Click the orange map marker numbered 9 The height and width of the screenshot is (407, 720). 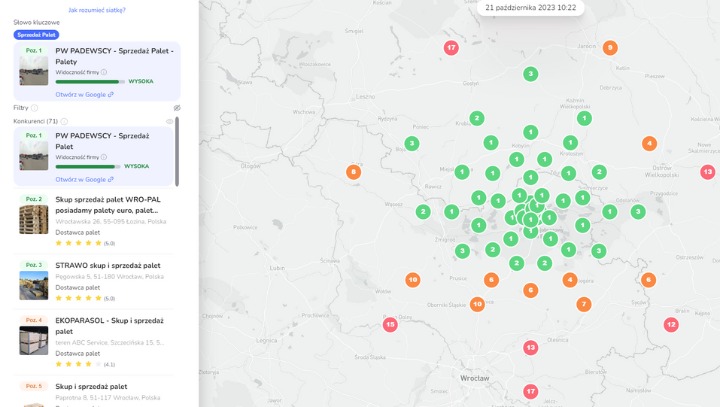[610, 48]
